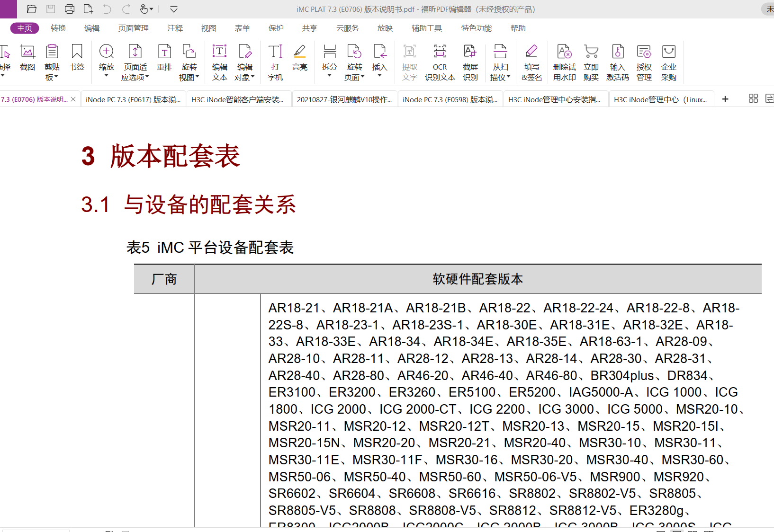Switch to iNode PC 7.3 (E0617) document tab
The image size is (774, 532).
point(133,99)
